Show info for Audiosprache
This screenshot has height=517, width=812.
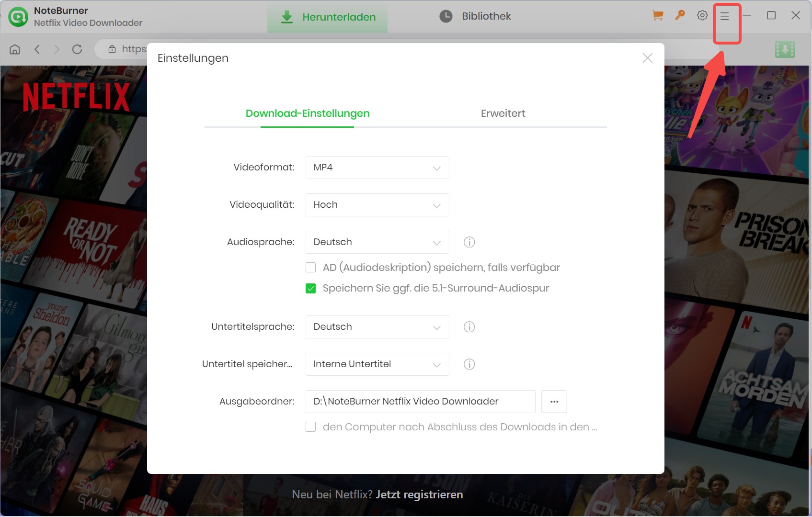tap(469, 242)
